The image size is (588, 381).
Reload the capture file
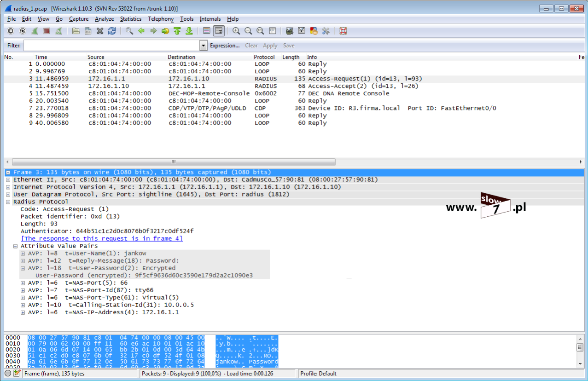[x=112, y=31]
